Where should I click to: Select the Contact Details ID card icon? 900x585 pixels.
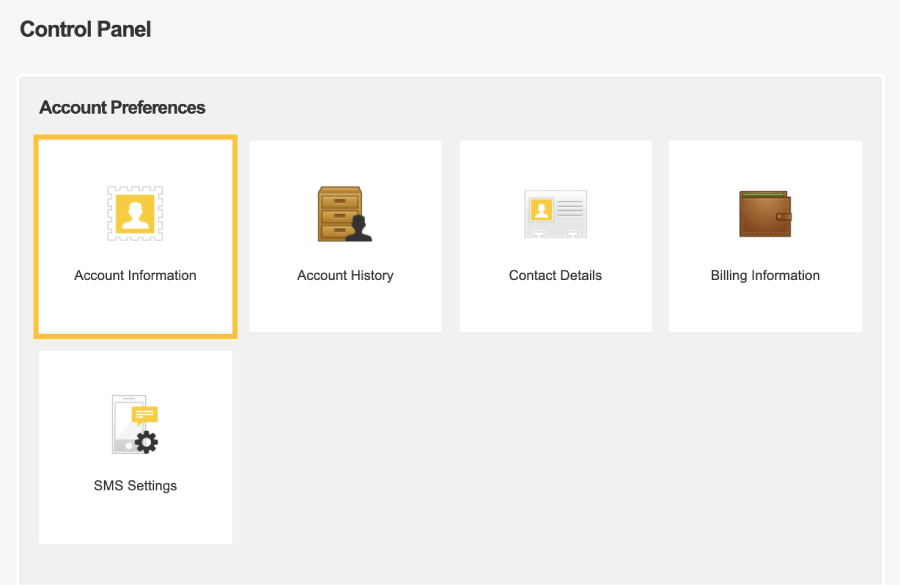[x=555, y=214]
